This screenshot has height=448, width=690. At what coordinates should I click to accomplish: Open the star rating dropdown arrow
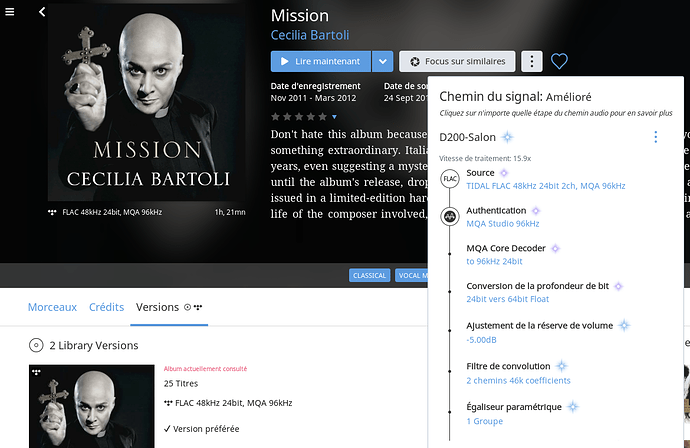point(334,117)
